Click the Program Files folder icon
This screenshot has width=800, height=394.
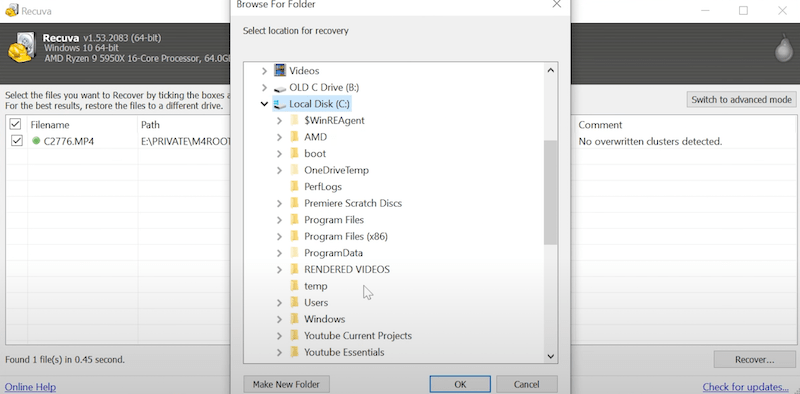tap(294, 219)
